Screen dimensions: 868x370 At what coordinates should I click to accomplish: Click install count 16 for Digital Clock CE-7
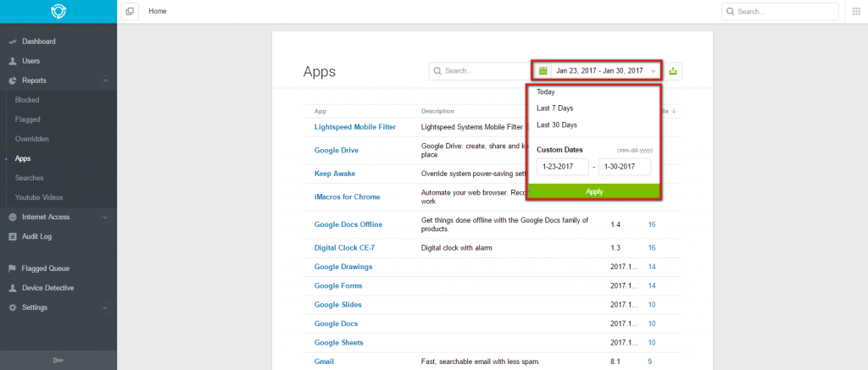[652, 248]
